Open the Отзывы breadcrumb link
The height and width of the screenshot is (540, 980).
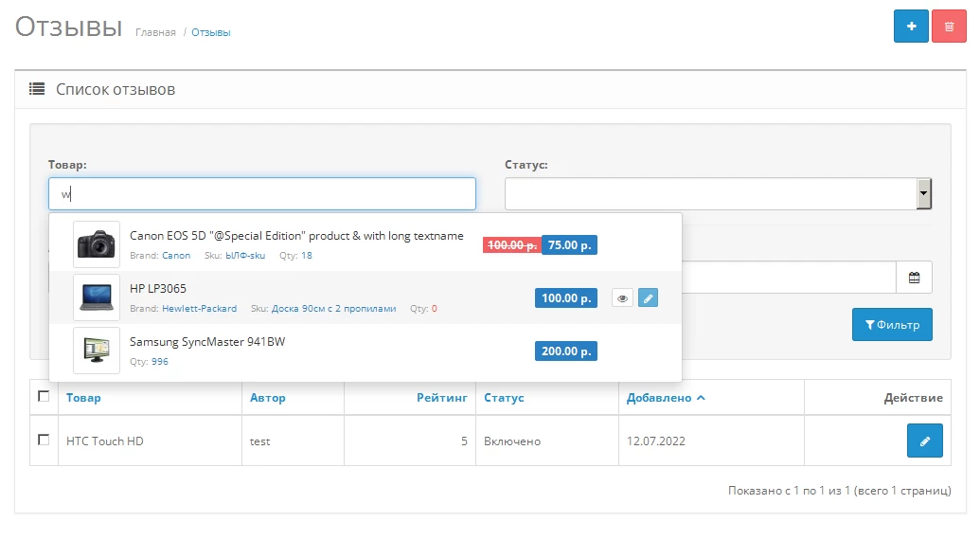210,32
